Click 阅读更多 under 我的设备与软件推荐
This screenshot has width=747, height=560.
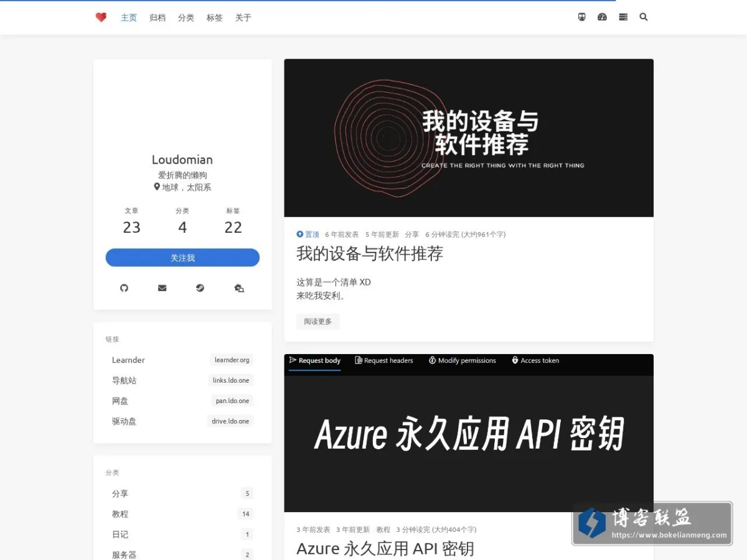click(318, 322)
